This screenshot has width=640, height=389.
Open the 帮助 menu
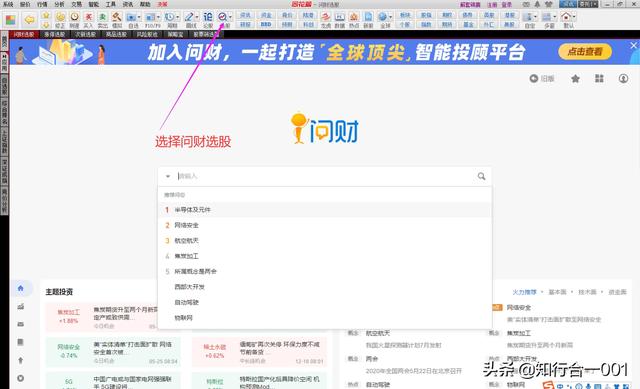click(145, 4)
